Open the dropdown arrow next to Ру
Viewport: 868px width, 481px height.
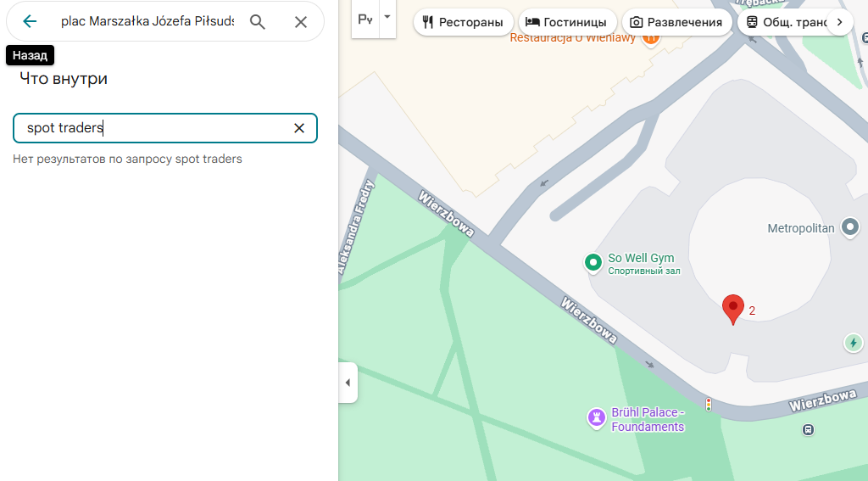pyautogui.click(x=387, y=18)
